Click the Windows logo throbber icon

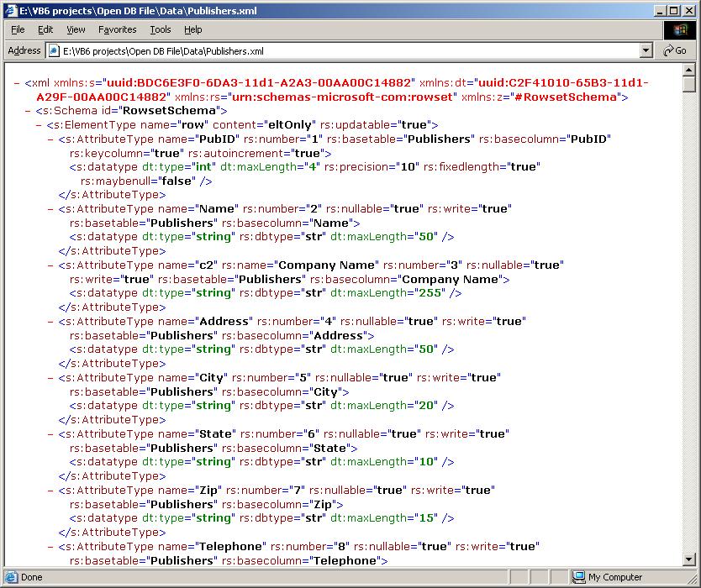(679, 29)
